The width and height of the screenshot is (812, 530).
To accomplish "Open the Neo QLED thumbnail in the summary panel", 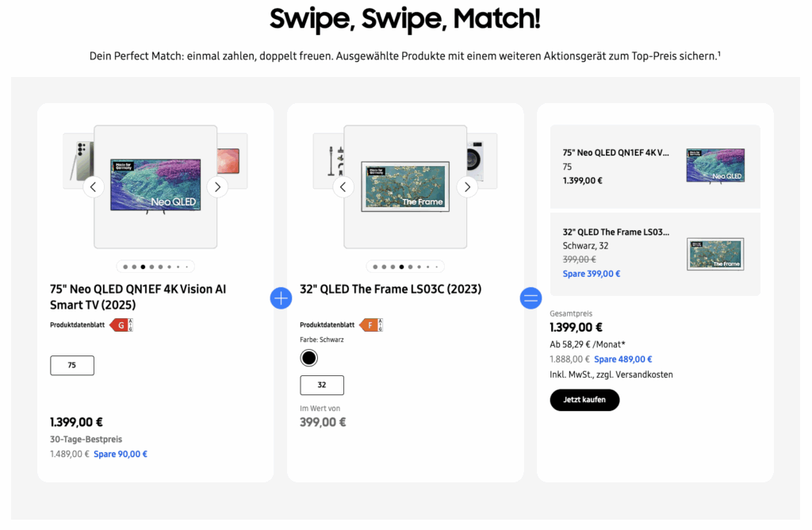I will [715, 164].
